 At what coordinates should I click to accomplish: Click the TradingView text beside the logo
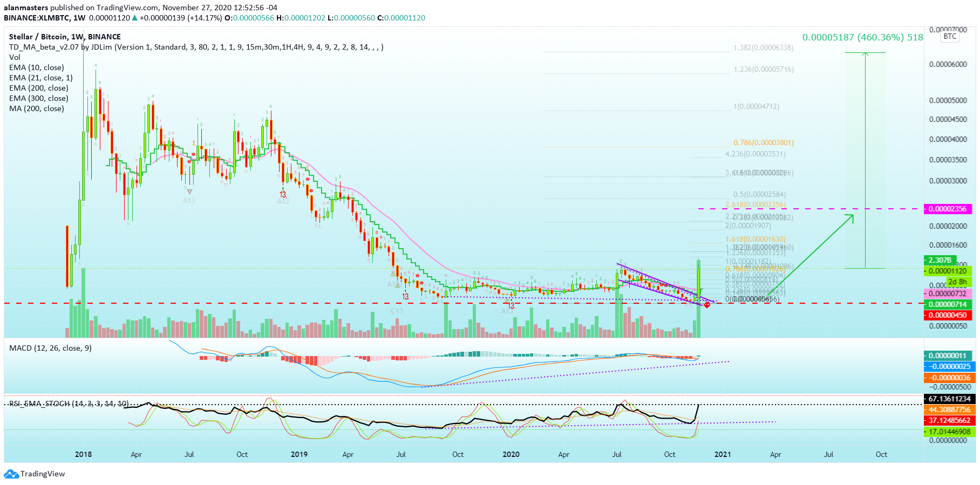[43, 474]
